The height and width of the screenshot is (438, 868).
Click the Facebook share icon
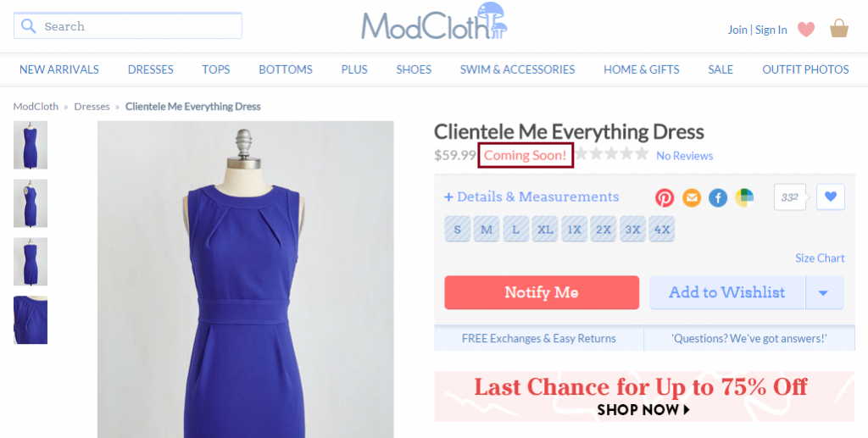718,197
